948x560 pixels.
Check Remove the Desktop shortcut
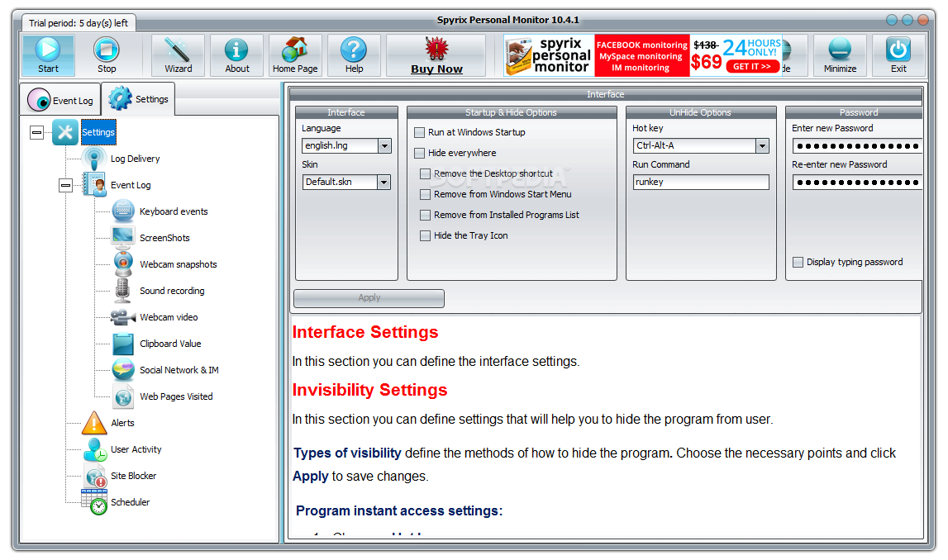point(425,174)
